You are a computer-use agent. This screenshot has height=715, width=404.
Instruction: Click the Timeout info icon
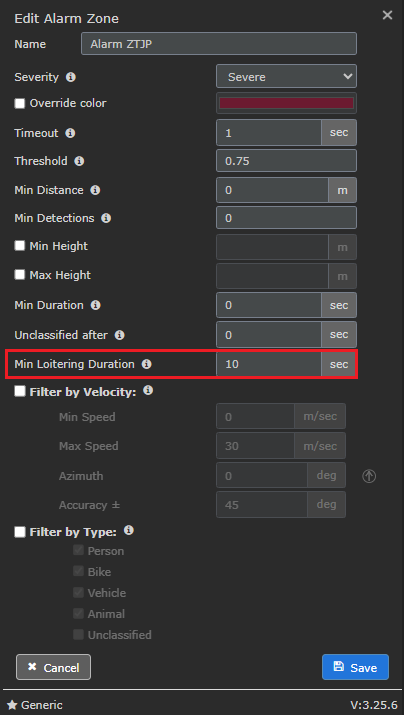pyautogui.click(x=70, y=133)
